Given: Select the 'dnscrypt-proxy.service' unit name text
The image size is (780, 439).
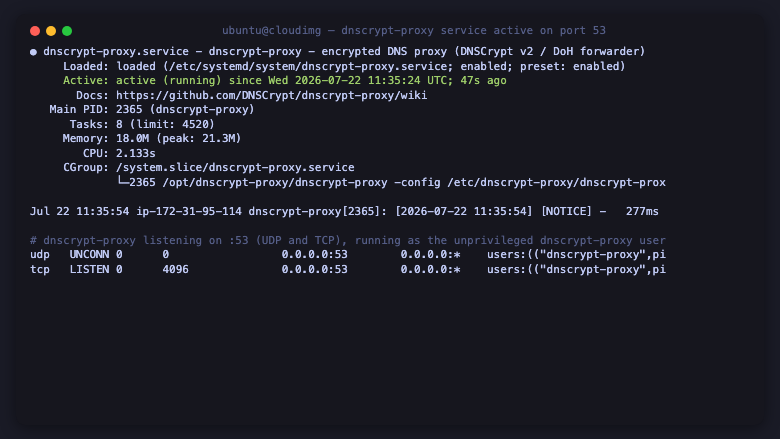Looking at the screenshot, I should click(x=116, y=51).
